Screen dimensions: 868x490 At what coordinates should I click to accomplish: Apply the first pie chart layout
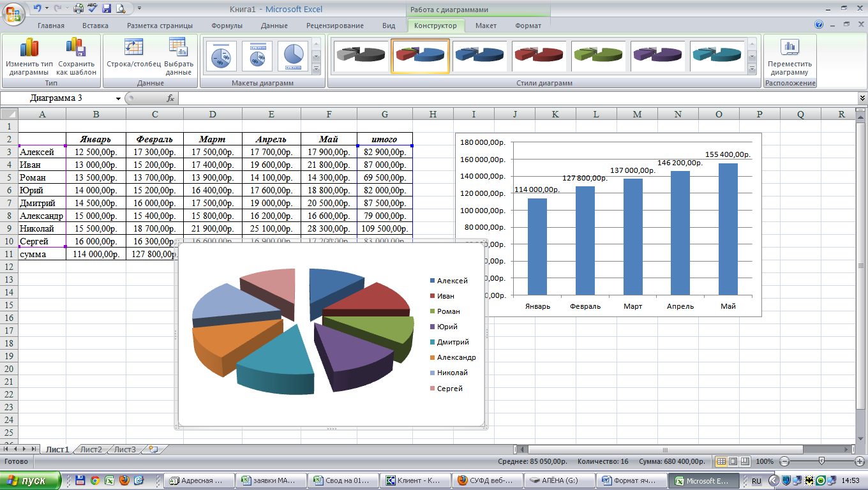pos(221,57)
